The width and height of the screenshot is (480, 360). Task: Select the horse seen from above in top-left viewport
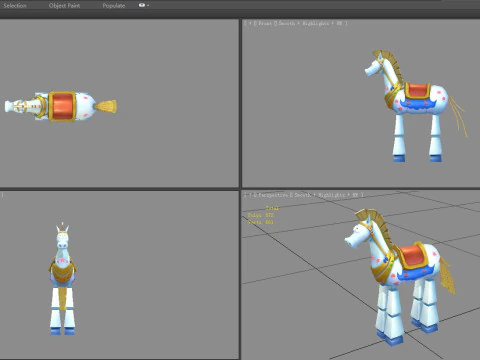[60, 106]
